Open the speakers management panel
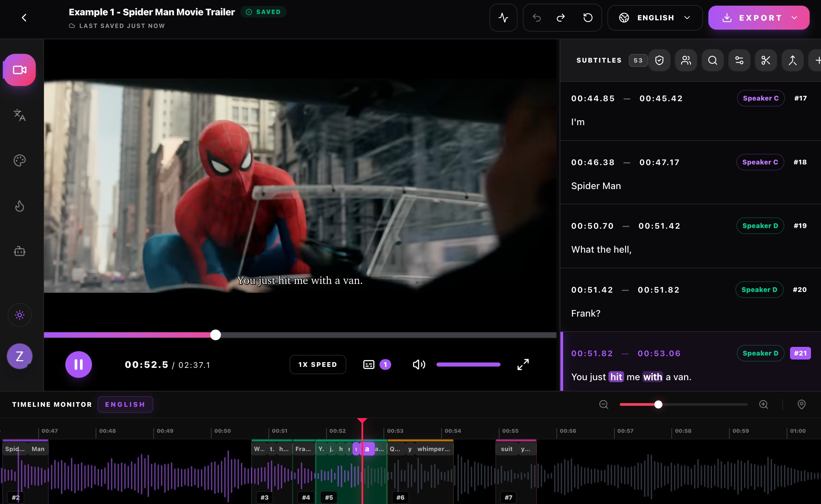This screenshot has height=504, width=821. click(686, 60)
